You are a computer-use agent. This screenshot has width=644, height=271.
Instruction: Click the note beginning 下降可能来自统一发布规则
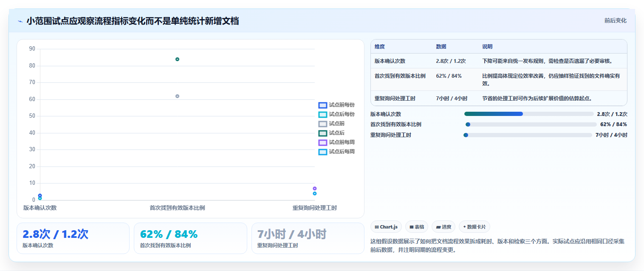point(547,61)
